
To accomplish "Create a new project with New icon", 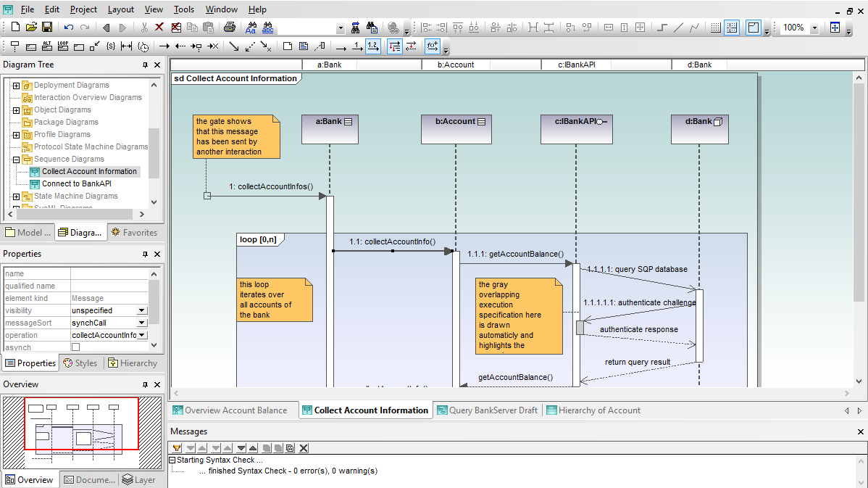I will (x=15, y=27).
